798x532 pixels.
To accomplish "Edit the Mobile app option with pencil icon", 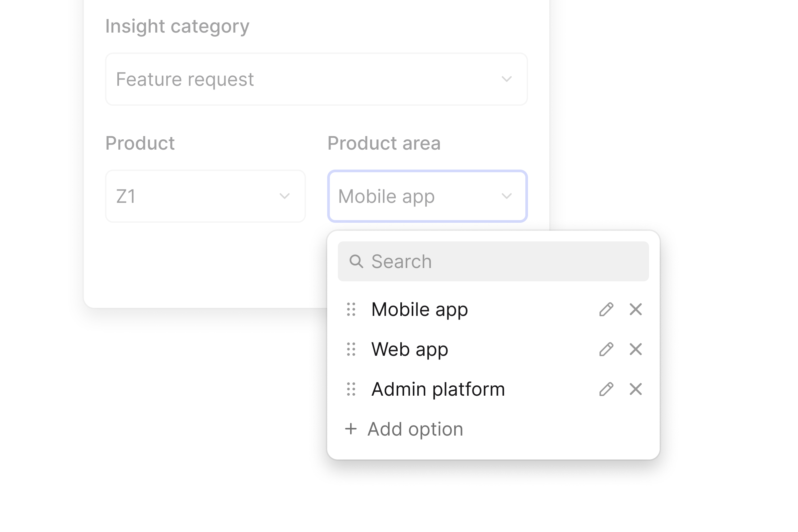I will tap(606, 310).
